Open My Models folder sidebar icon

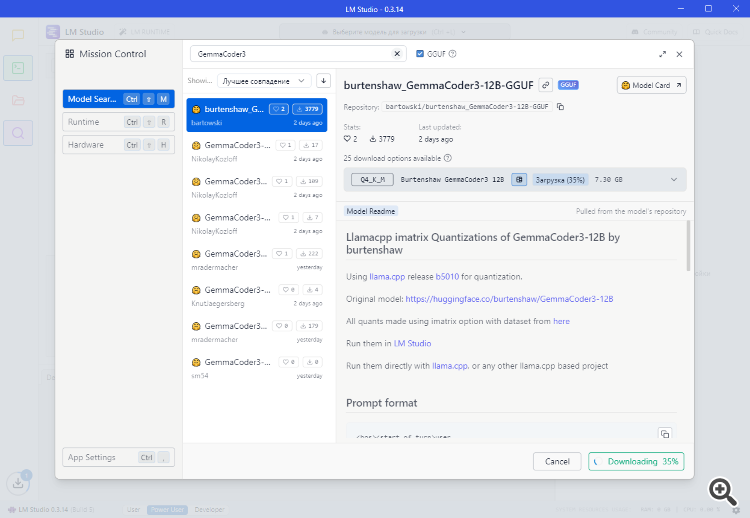[x=18, y=100]
